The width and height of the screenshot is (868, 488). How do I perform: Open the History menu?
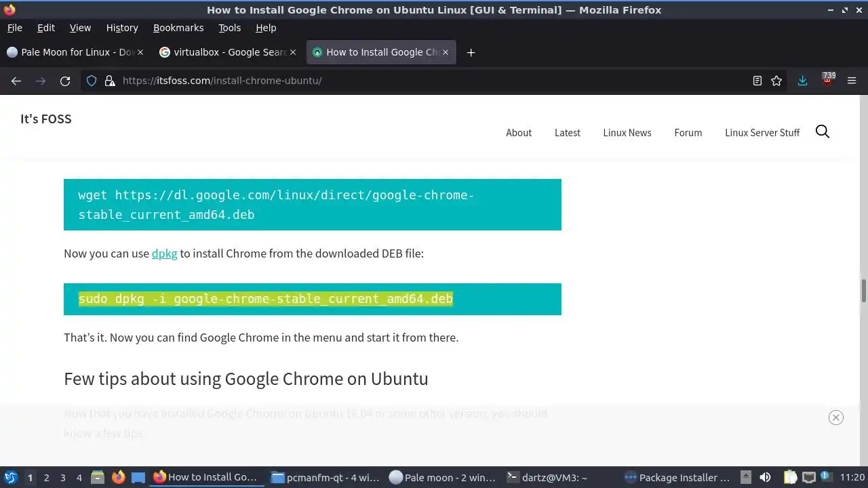coord(122,28)
